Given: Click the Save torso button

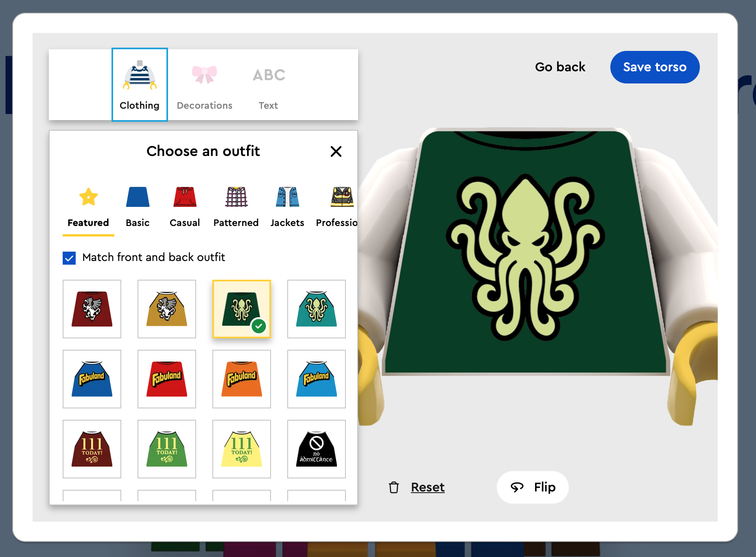Looking at the screenshot, I should point(655,67).
